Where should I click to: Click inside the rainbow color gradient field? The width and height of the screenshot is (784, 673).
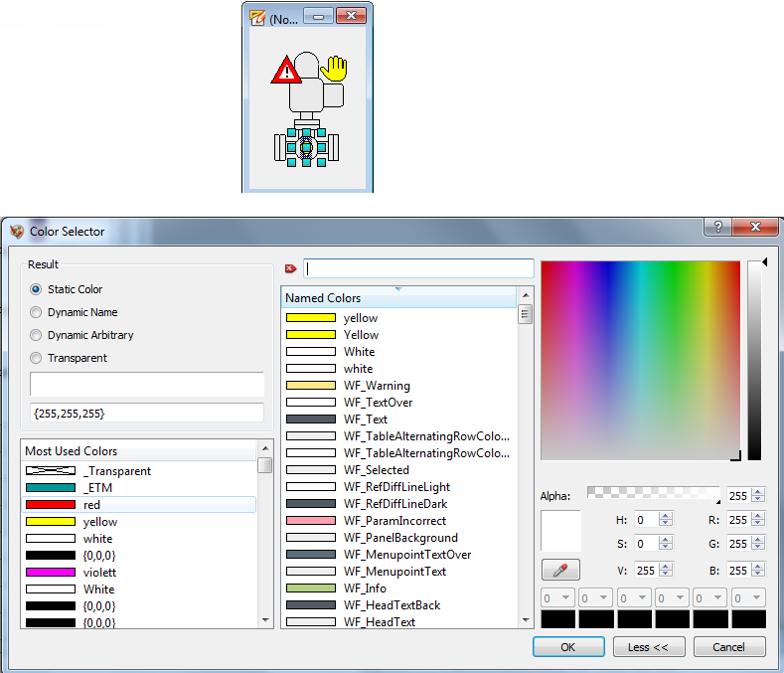point(640,360)
